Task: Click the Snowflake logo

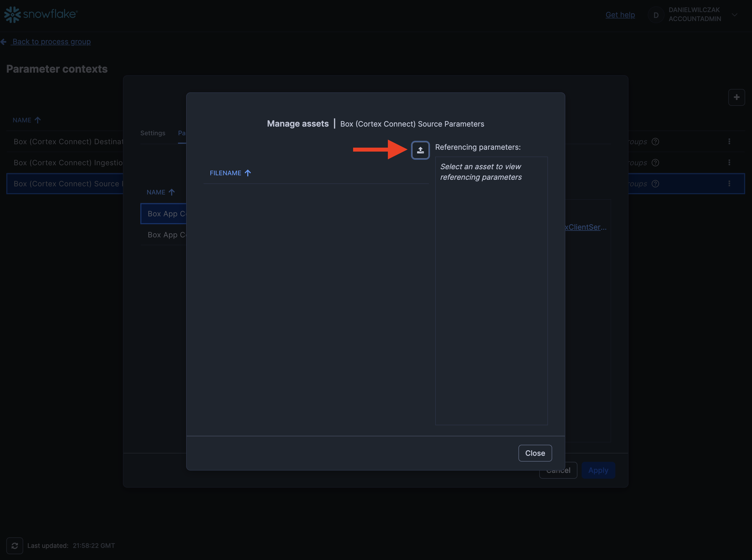Action: [x=41, y=14]
